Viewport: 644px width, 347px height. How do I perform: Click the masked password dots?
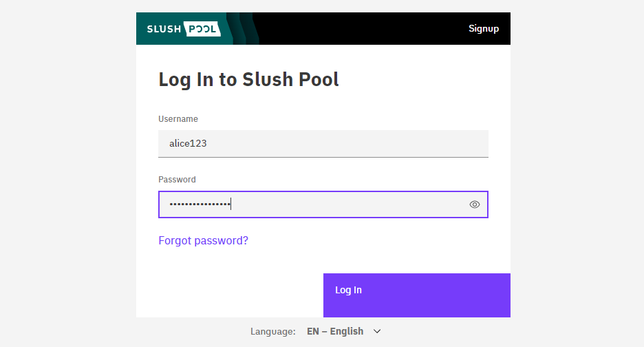click(200, 204)
